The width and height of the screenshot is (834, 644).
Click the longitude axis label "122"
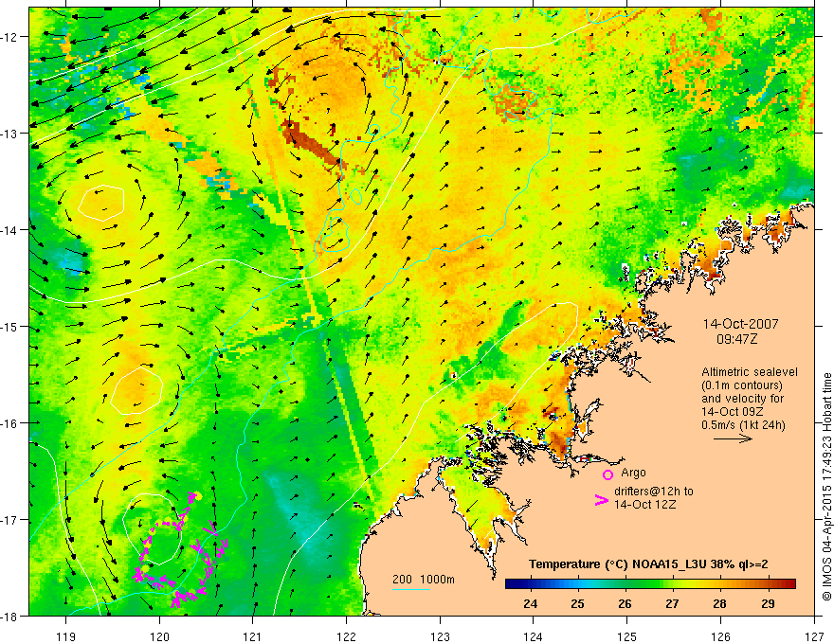346,636
